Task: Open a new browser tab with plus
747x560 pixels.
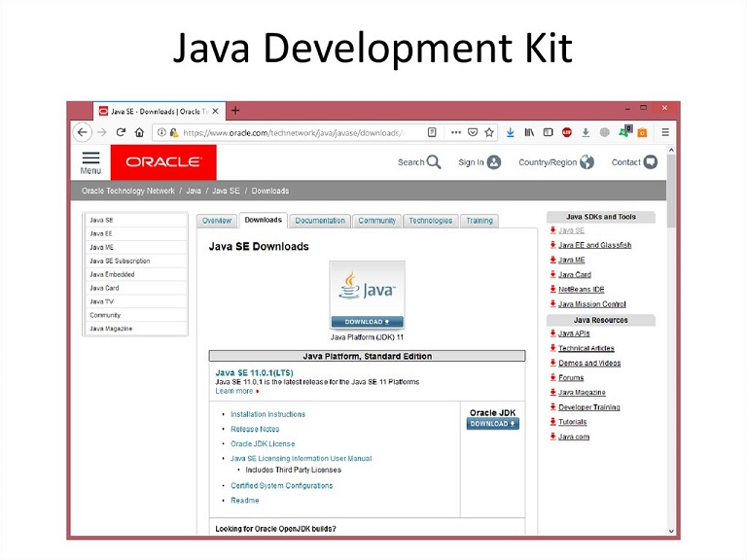Action: [x=235, y=111]
